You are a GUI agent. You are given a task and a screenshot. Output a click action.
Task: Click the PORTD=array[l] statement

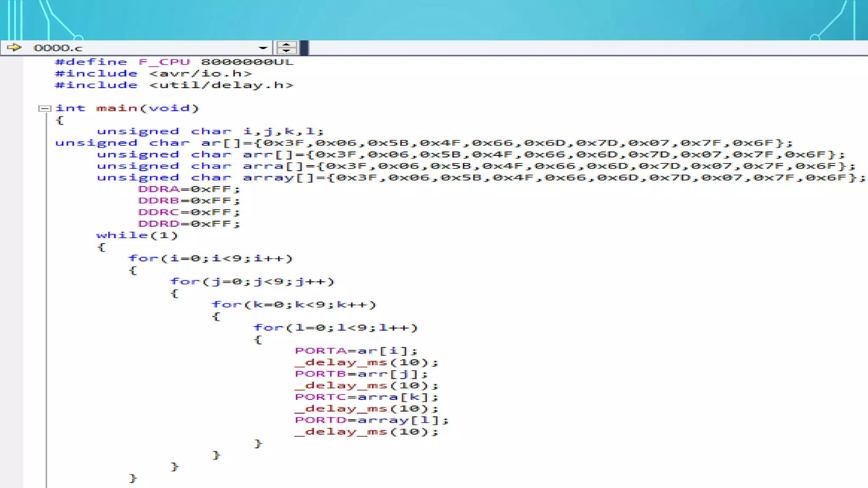click(x=371, y=420)
